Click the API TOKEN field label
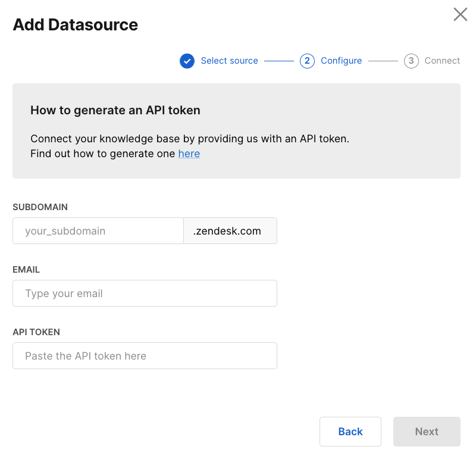This screenshot has width=476, height=462. point(36,332)
